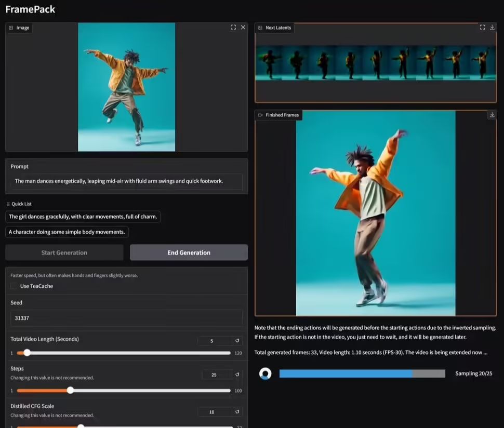Open the Next Latents preview in fullscreen

482,27
